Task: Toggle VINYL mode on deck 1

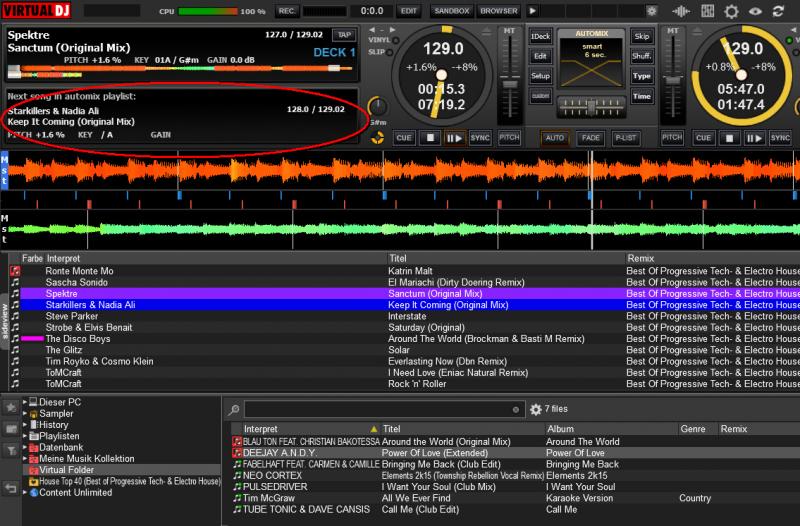Action: [395, 40]
